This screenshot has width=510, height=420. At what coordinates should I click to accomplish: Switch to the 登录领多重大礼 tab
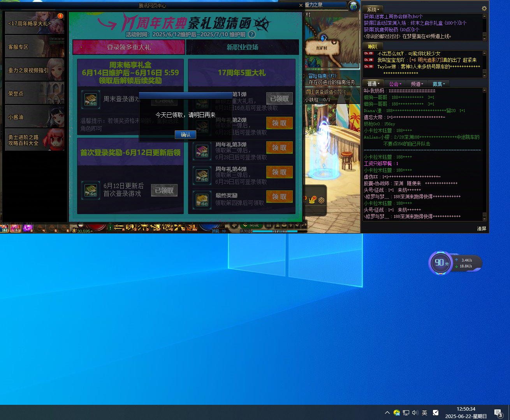pos(129,47)
